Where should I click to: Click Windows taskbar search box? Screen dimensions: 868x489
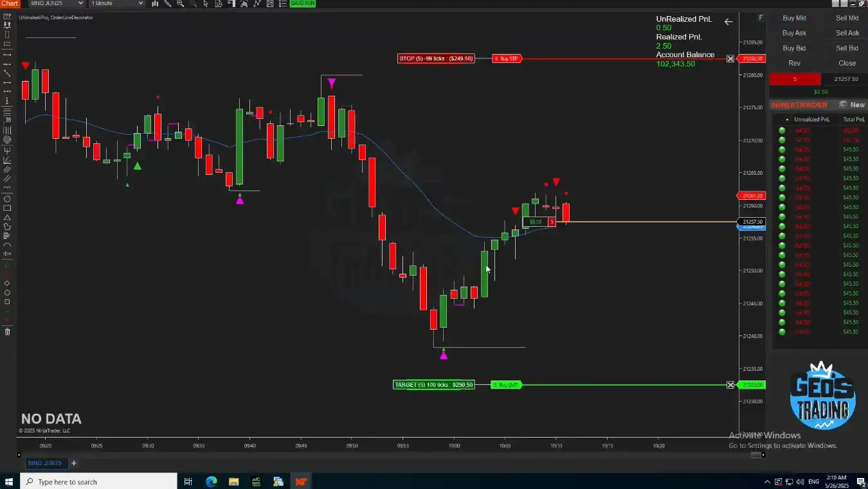click(100, 482)
